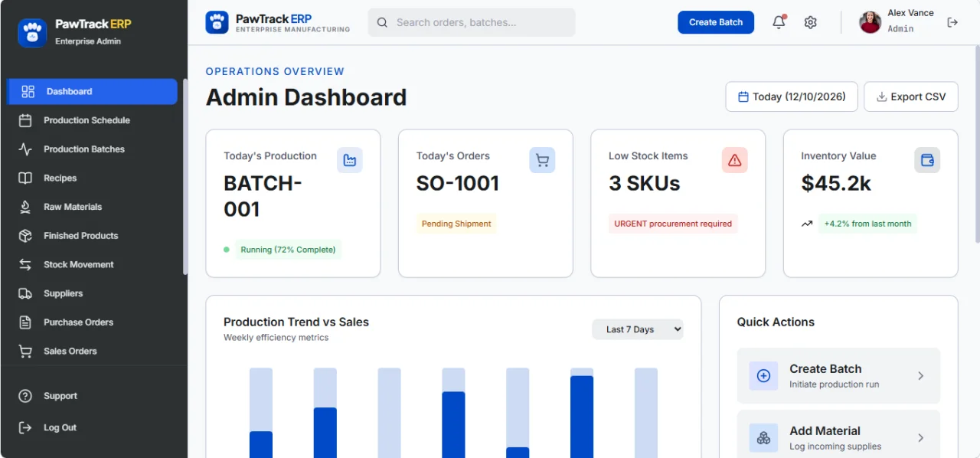Click Export CSV button
Screen dimensions: 980x458
click(x=911, y=97)
